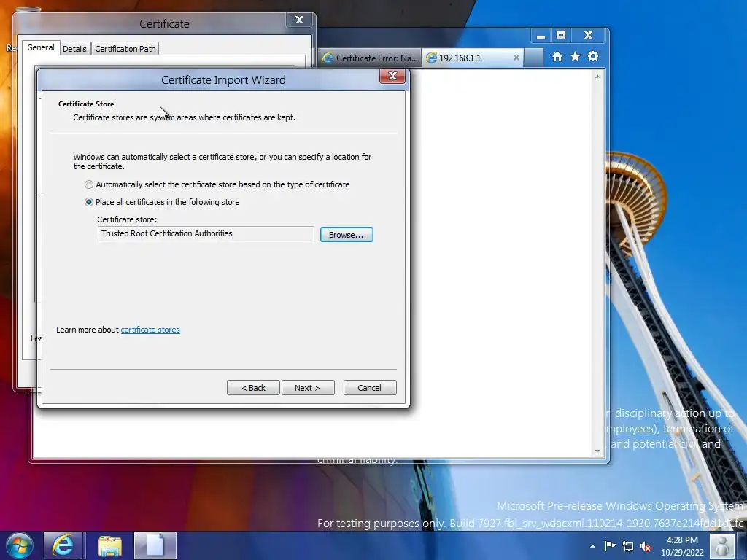Maximize the Internet Explorer window

click(561, 35)
